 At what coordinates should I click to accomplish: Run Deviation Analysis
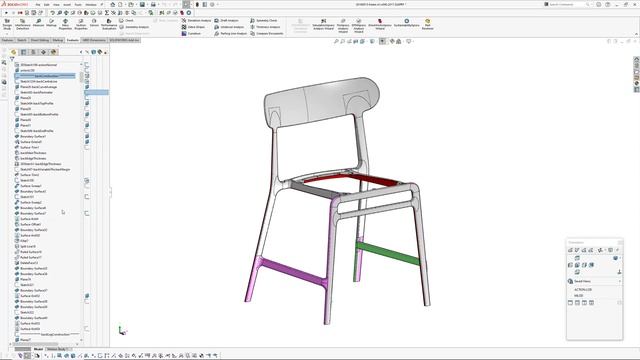coord(196,20)
